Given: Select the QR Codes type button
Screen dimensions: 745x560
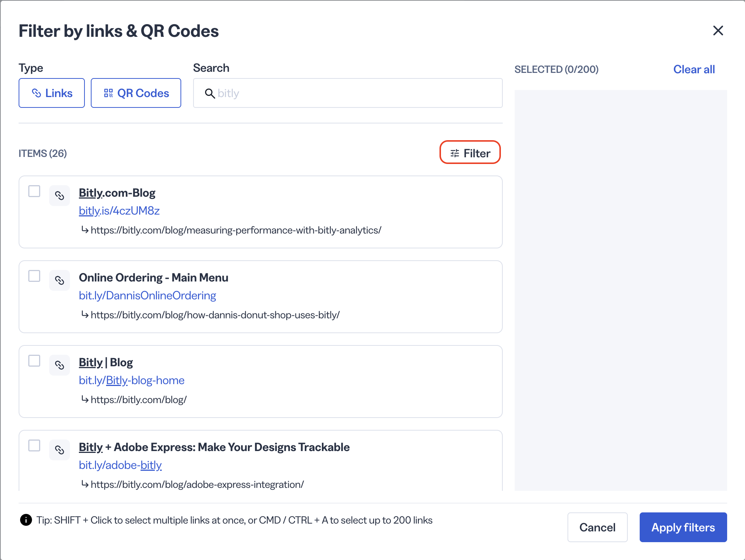Looking at the screenshot, I should coord(136,93).
